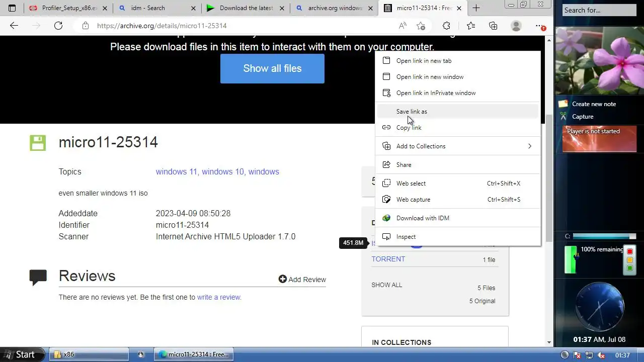Click the Add Review plus icon

283,279
